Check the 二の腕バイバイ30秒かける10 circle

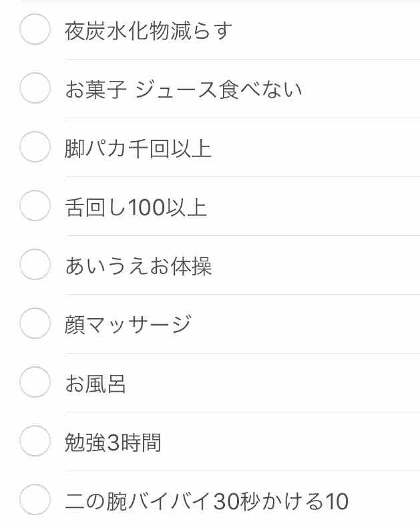coord(35,499)
